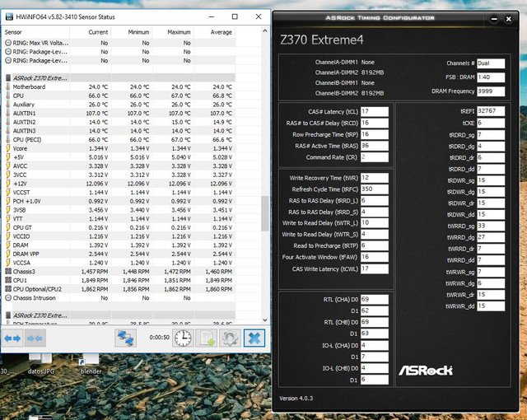Click the RAS# to CAS# Delay (tRCD) field
Screen dimensions: 527x420
tap(375, 123)
